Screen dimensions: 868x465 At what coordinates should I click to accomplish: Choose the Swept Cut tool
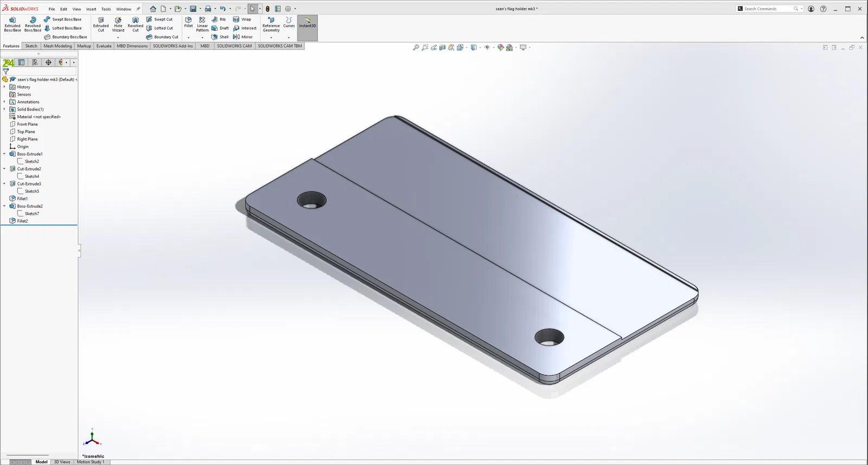[x=159, y=20]
